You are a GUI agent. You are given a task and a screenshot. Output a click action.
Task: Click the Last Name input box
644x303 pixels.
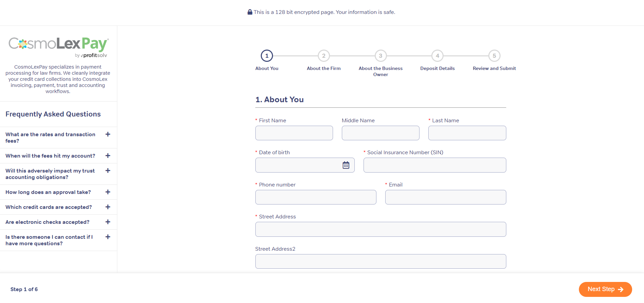click(467, 133)
